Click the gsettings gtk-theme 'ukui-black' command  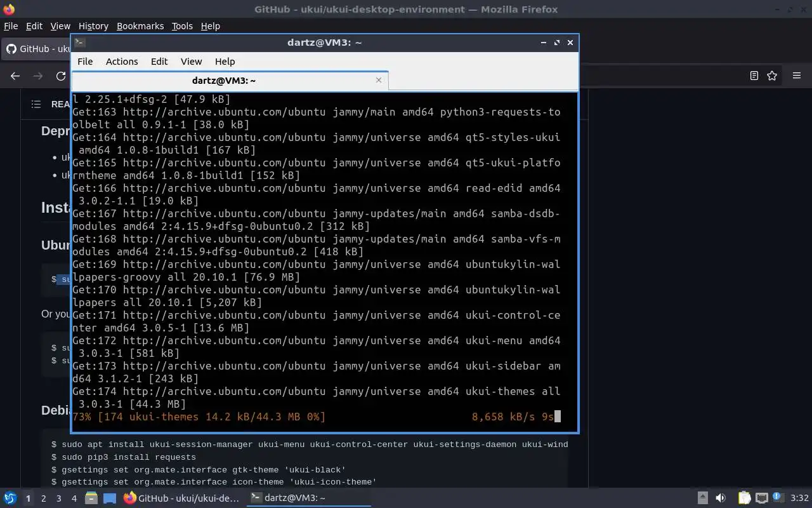[x=204, y=470]
